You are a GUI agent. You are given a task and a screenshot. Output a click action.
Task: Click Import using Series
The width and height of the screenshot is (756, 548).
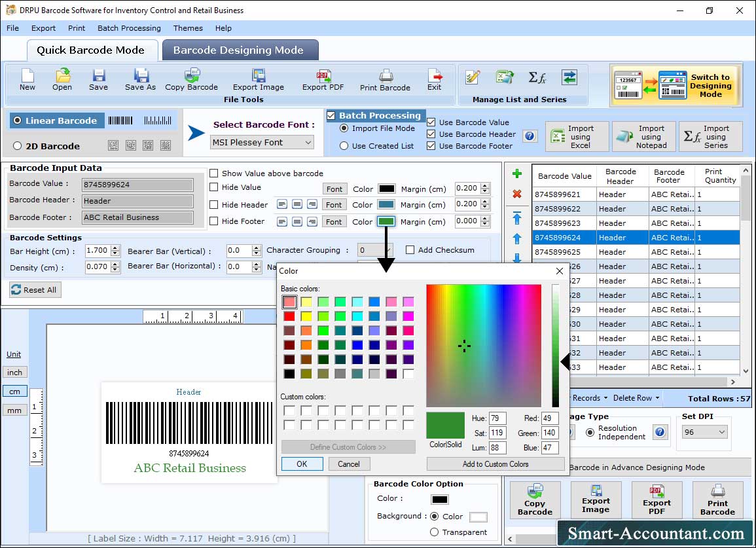[x=710, y=137]
